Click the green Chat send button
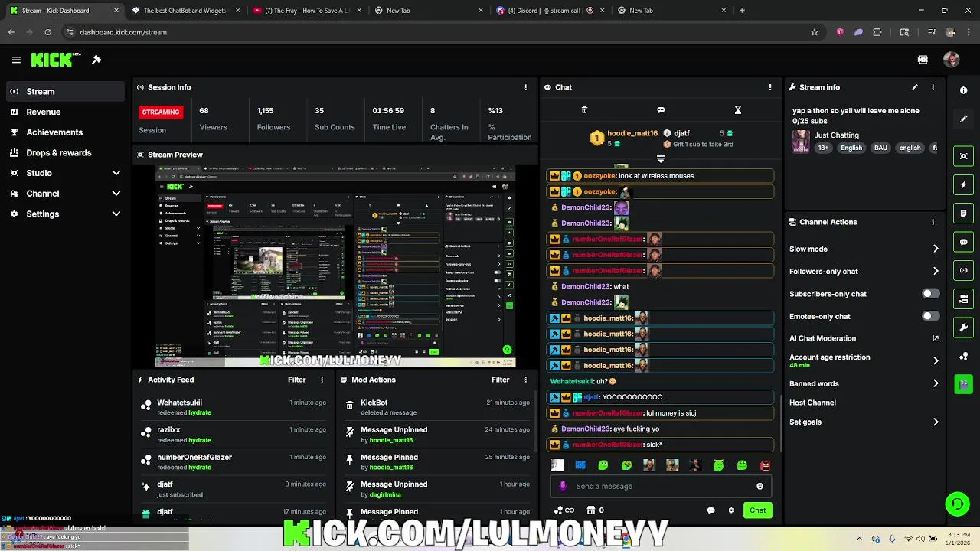Viewport: 980px width, 551px height. (757, 510)
